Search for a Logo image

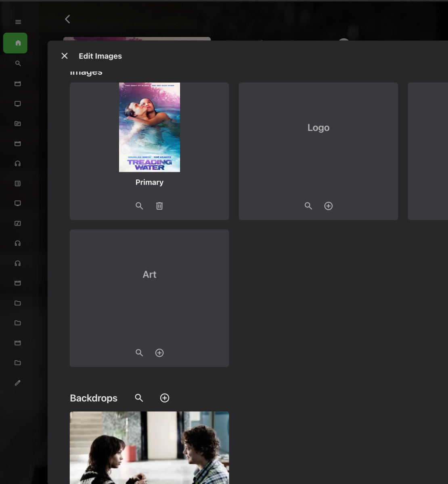[x=308, y=206]
